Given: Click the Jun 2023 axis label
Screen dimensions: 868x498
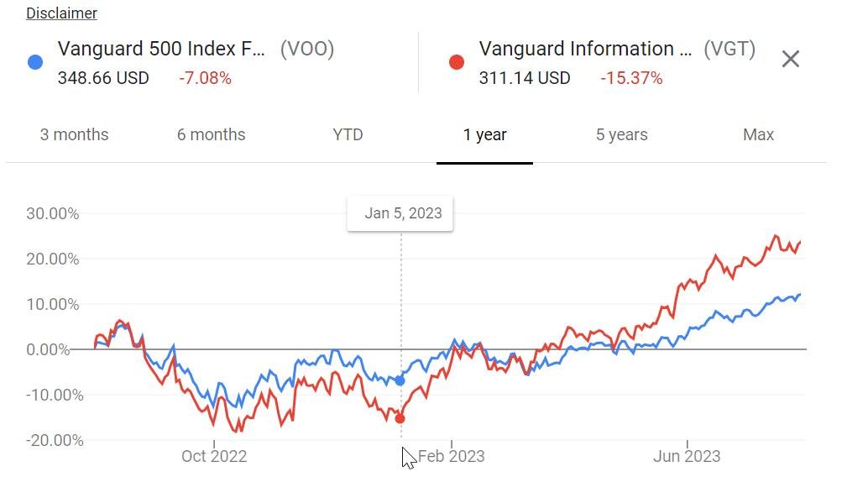Looking at the screenshot, I should tap(687, 456).
